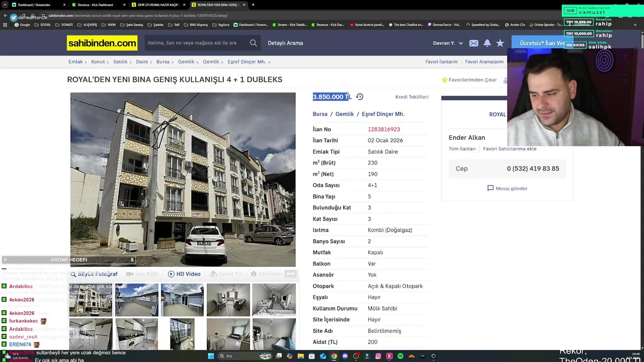
Task: Open Windows Start menu
Action: (x=211, y=356)
